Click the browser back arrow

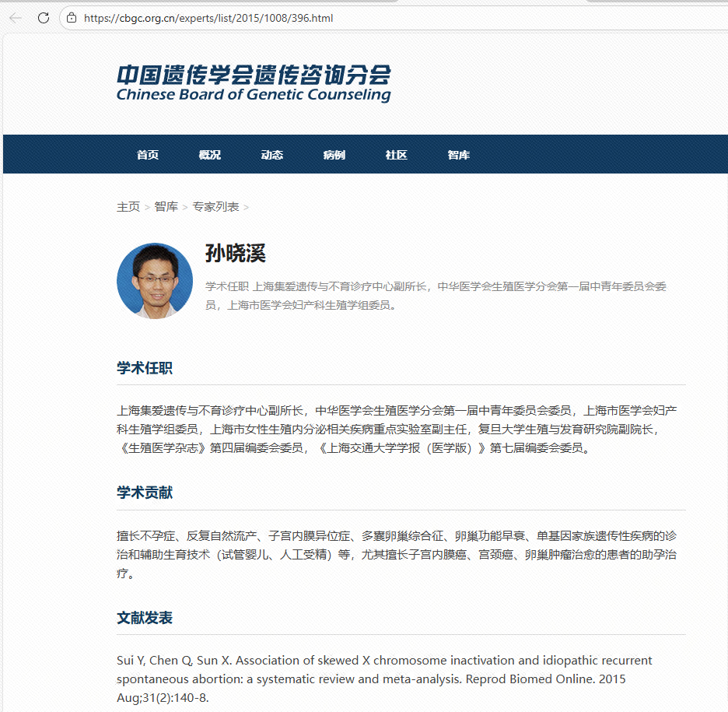(16, 18)
